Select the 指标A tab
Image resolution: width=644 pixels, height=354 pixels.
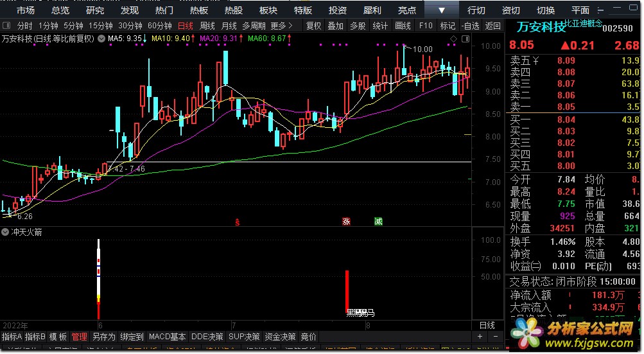12,337
